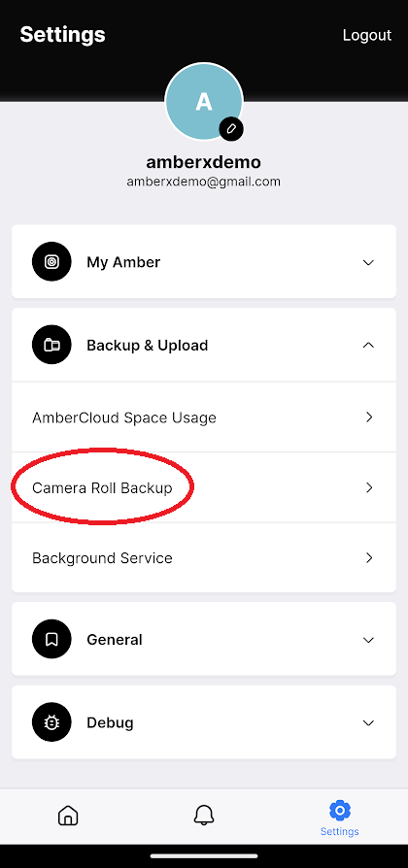Tap the Logout button
This screenshot has width=408, height=868.
pos(367,35)
